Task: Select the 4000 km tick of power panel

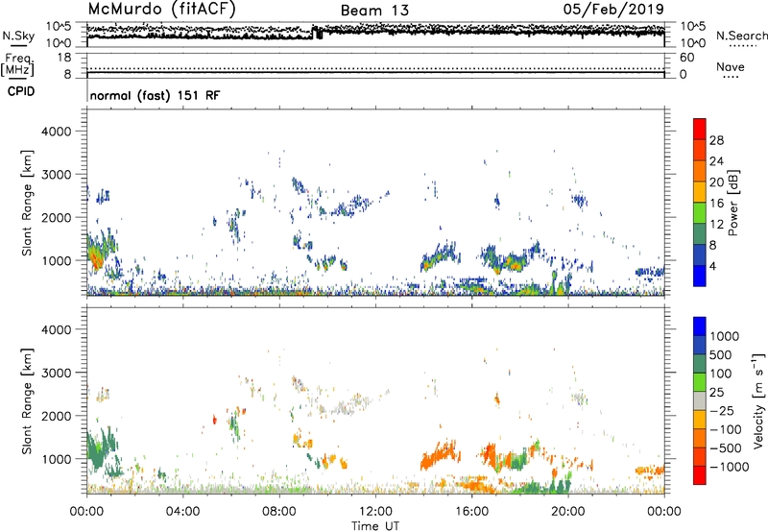Action: point(57,132)
